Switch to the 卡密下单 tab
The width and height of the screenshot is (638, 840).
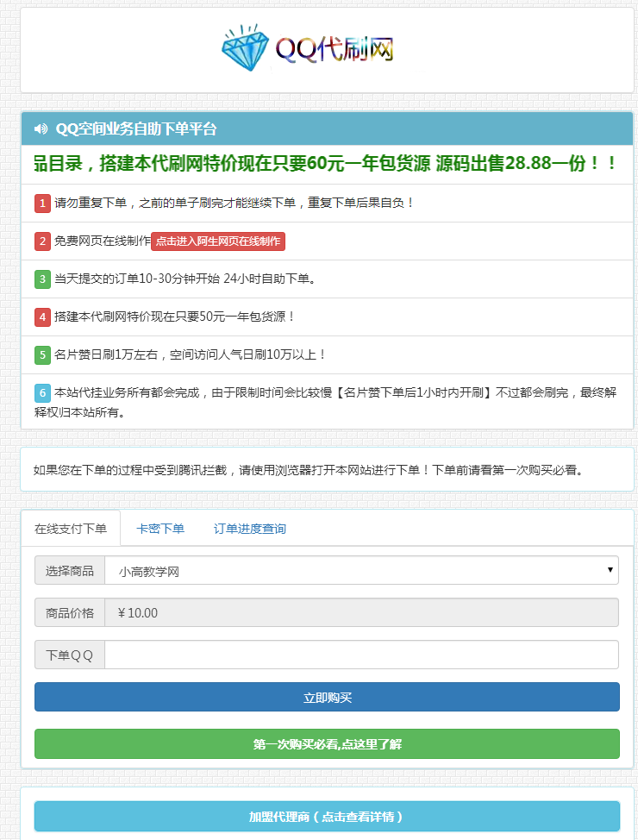pyautogui.click(x=160, y=529)
